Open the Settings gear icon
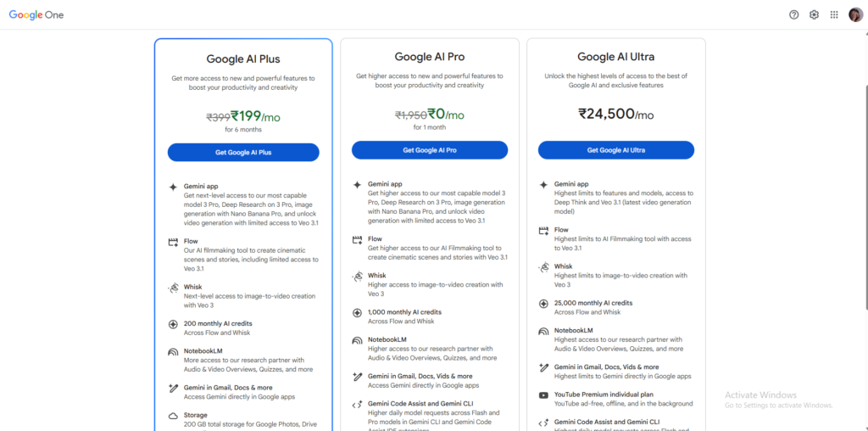The height and width of the screenshot is (431, 868). click(x=815, y=14)
